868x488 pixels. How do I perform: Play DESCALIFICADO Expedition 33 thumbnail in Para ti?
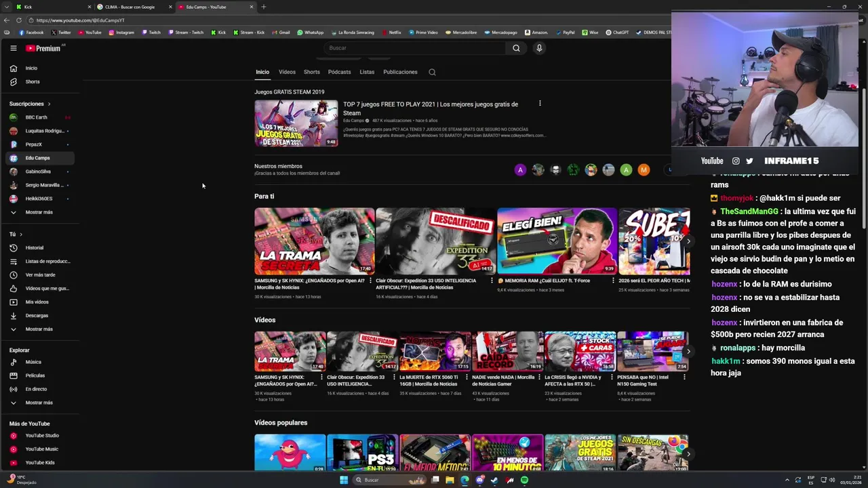tap(436, 241)
